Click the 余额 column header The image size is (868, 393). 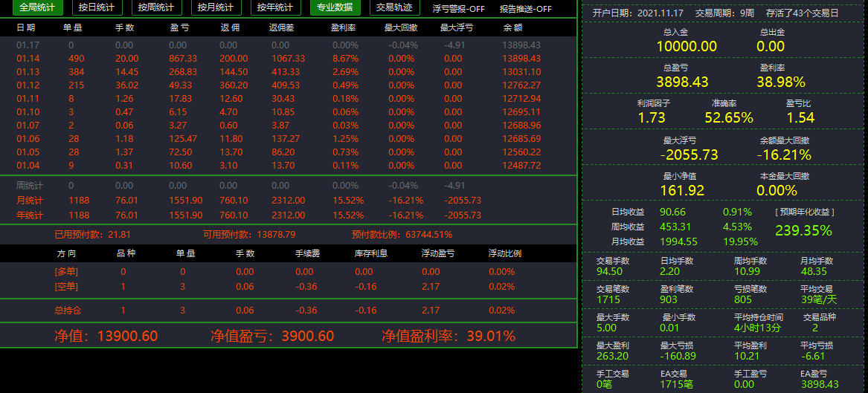tap(512, 27)
